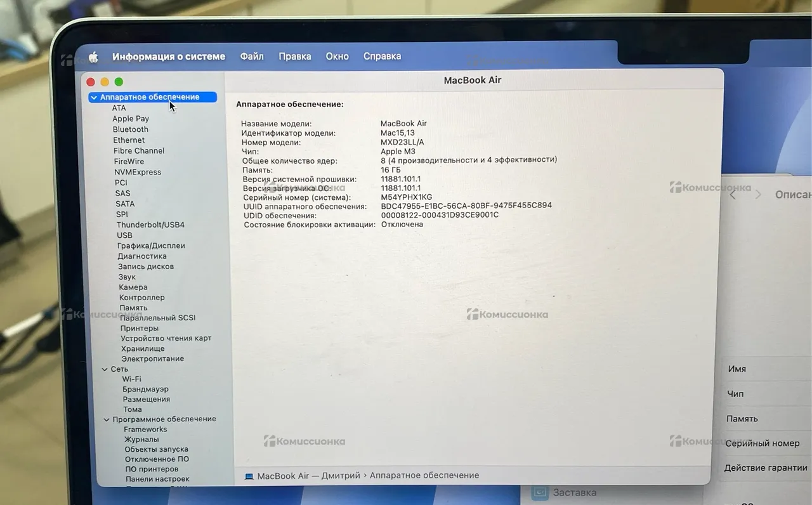Collapse the Программное обеспечение section chevron
Screen dimensions: 812x505
tap(107, 419)
